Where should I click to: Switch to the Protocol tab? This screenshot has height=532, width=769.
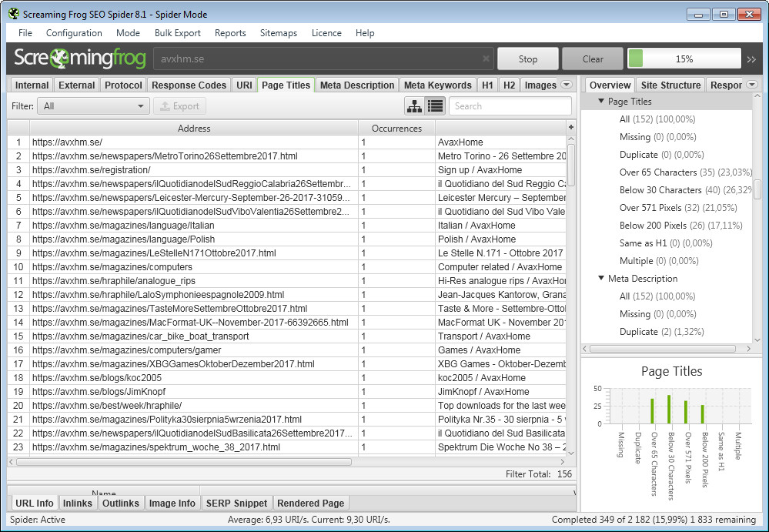tap(123, 85)
